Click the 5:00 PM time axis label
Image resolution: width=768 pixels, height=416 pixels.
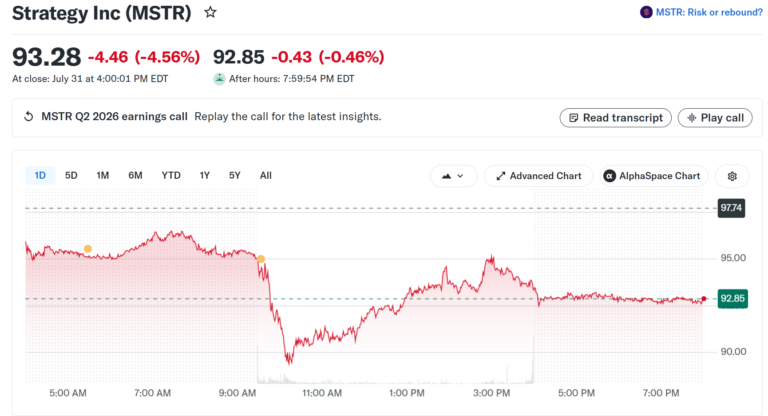click(576, 393)
